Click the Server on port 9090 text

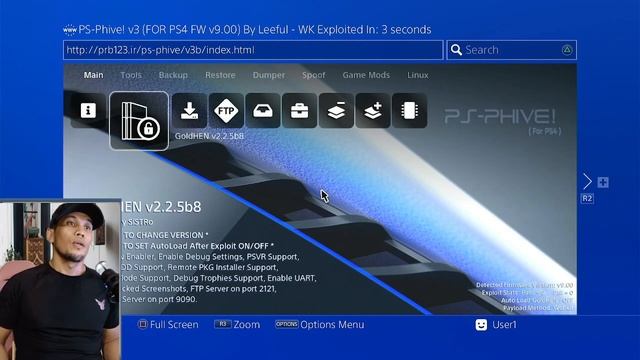click(x=159, y=299)
